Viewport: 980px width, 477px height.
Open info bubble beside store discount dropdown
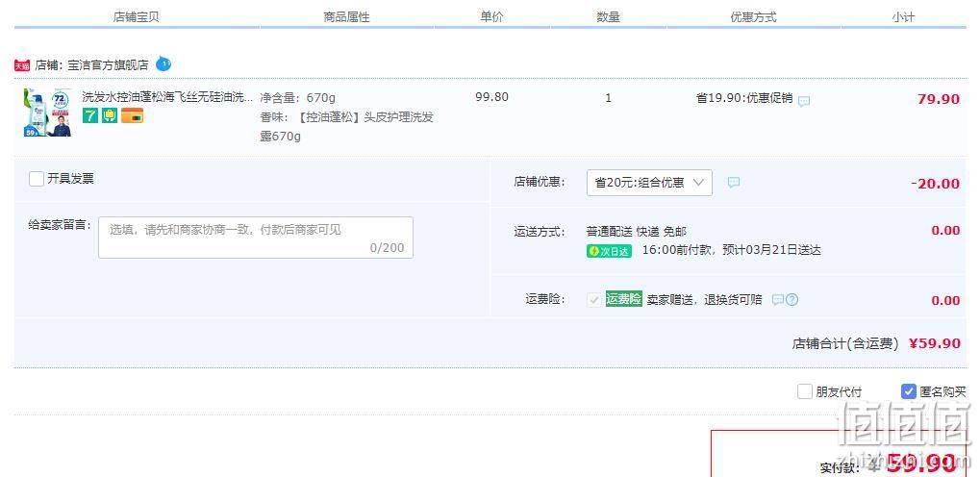[x=734, y=183]
